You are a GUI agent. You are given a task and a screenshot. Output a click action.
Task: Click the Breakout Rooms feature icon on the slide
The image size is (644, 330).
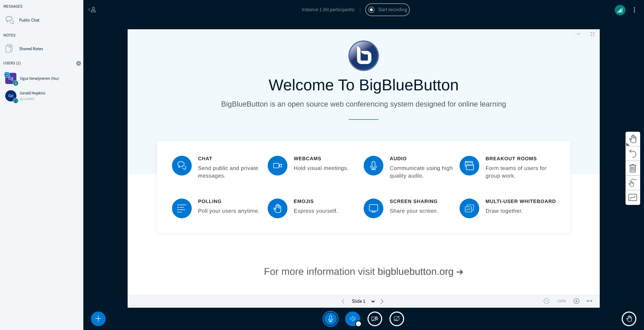point(469,166)
